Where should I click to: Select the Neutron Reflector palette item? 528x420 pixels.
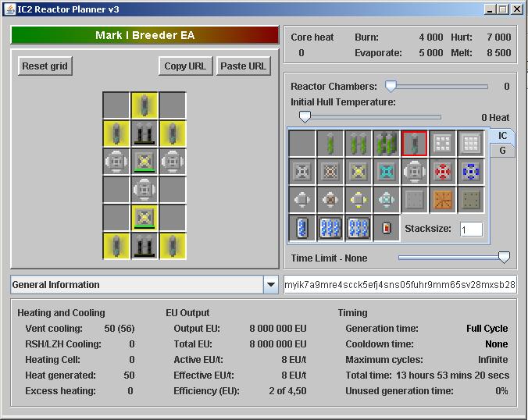coord(442,144)
